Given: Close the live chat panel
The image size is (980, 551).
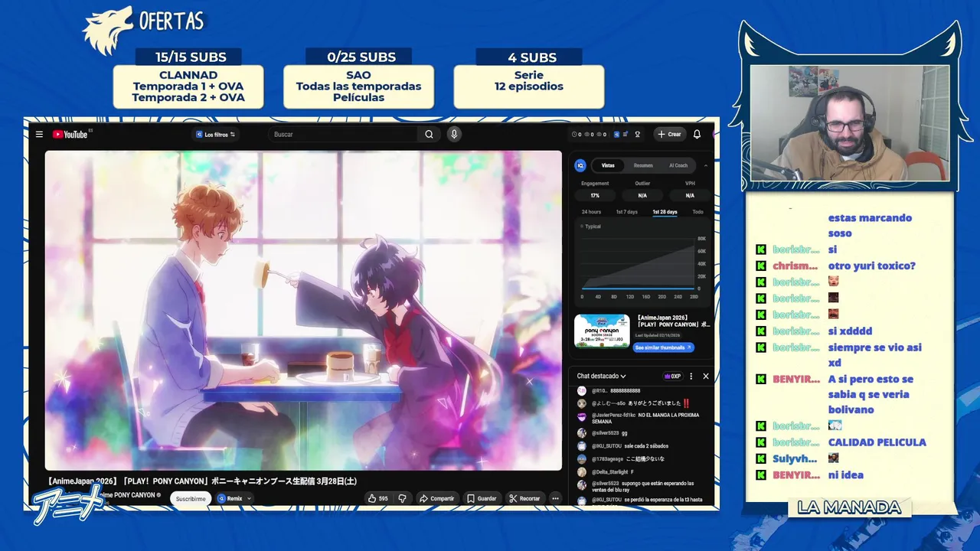Looking at the screenshot, I should [706, 377].
